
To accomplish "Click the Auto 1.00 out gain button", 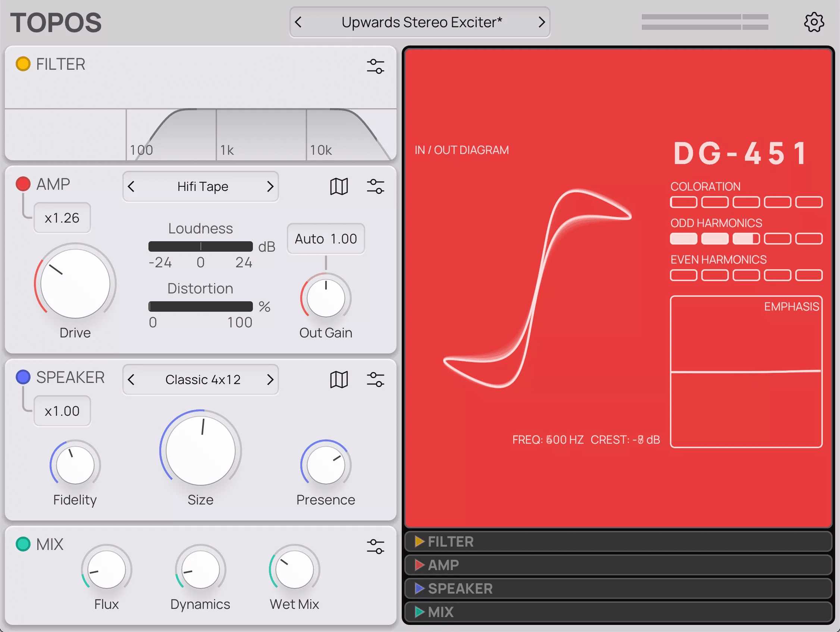I will click(325, 238).
